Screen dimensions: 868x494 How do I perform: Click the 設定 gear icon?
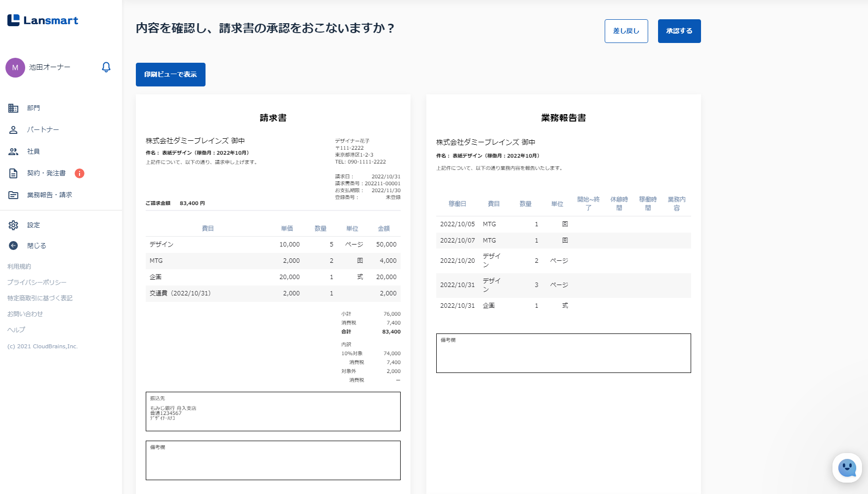(13, 225)
